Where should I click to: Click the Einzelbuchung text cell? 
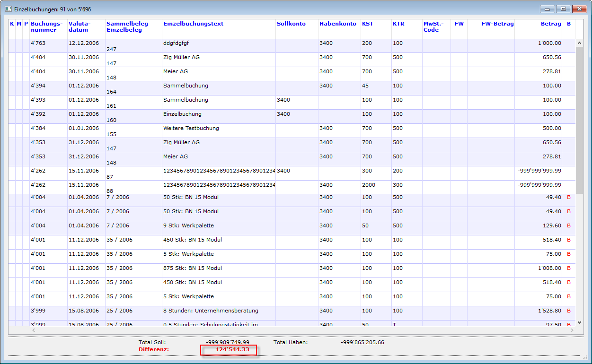[x=182, y=114]
